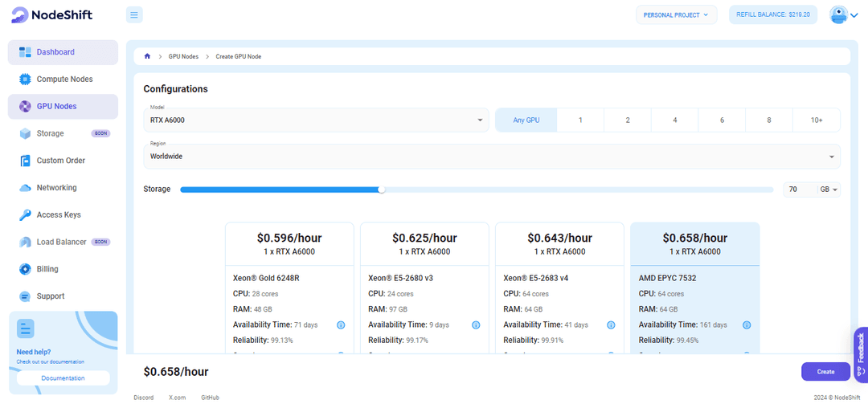The width and height of the screenshot is (868, 404).
Task: Select Any GPU count option
Action: (x=526, y=120)
